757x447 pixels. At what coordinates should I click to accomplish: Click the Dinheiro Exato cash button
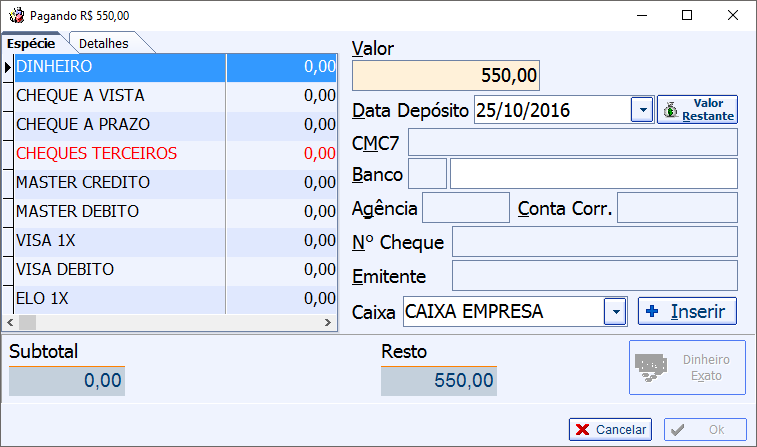(687, 367)
